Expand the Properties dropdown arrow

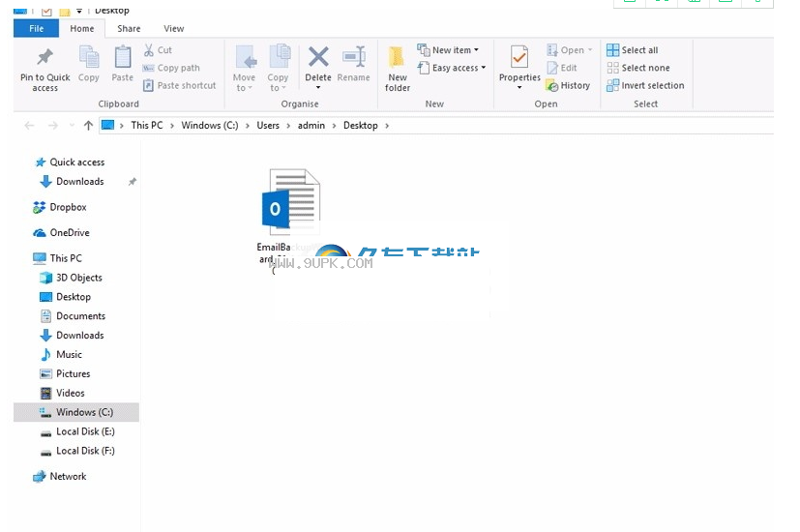pos(519,88)
